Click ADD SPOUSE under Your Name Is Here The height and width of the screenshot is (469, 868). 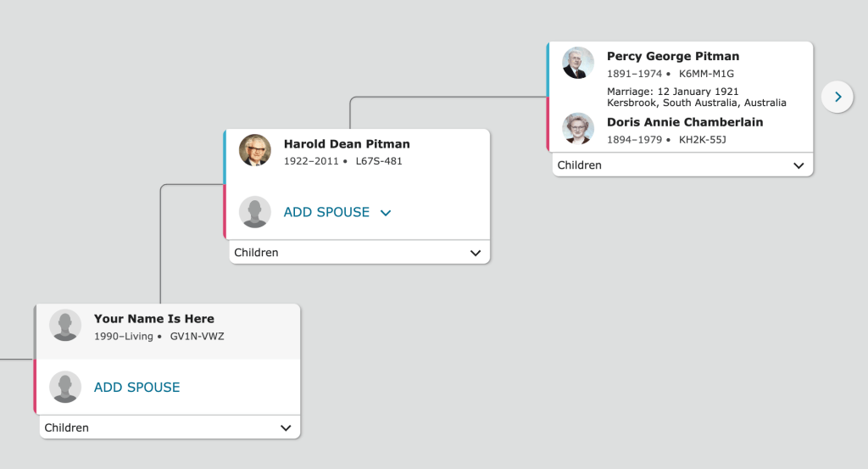click(137, 388)
